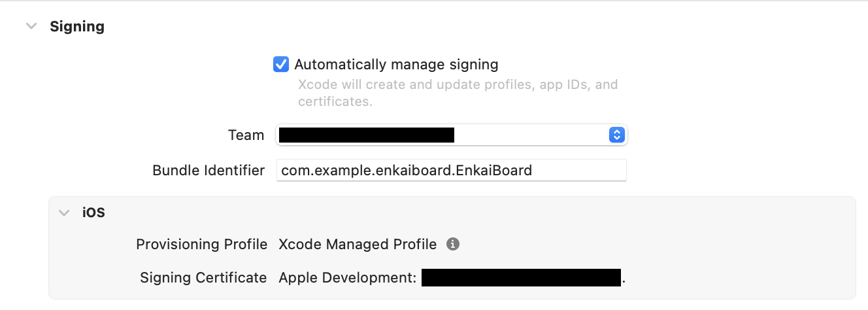Collapse the Signing section chevron
The height and width of the screenshot is (310, 868).
click(31, 27)
